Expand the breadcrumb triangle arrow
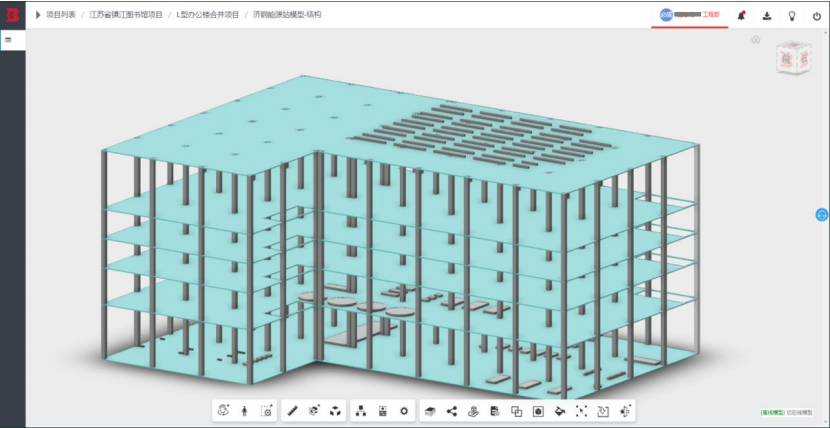 point(38,15)
